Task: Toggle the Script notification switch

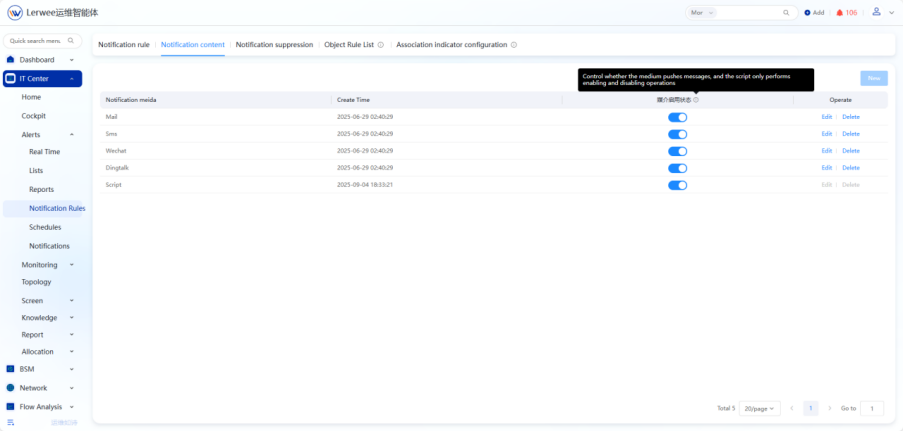Action: (677, 185)
